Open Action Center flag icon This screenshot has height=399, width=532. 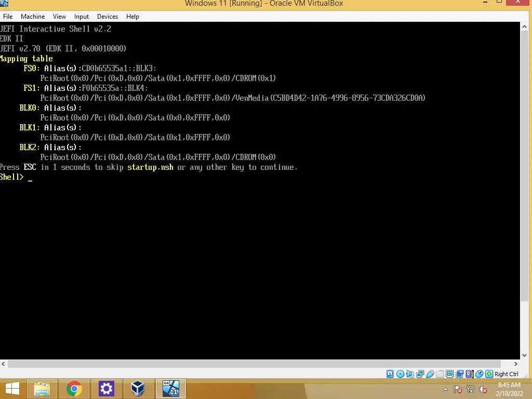(458, 389)
